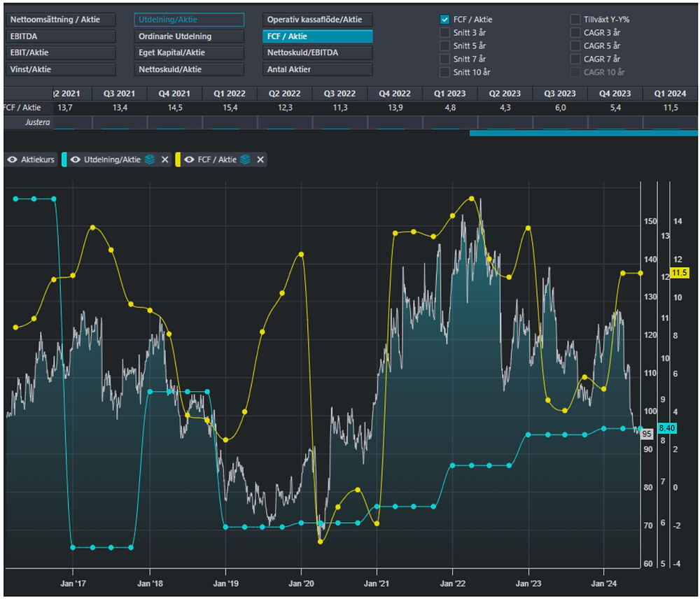700x601 pixels.
Task: Check the CAGR 5 år option
Action: click(x=575, y=45)
